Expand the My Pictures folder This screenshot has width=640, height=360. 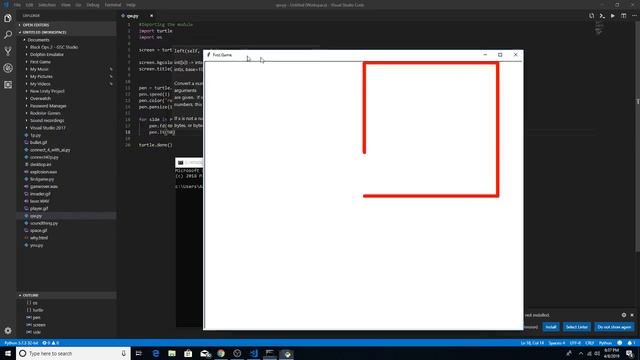pos(67,76)
